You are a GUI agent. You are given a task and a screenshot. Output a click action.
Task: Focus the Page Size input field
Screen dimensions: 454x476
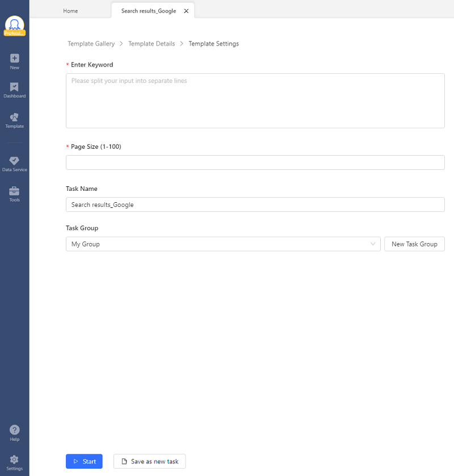point(255,162)
